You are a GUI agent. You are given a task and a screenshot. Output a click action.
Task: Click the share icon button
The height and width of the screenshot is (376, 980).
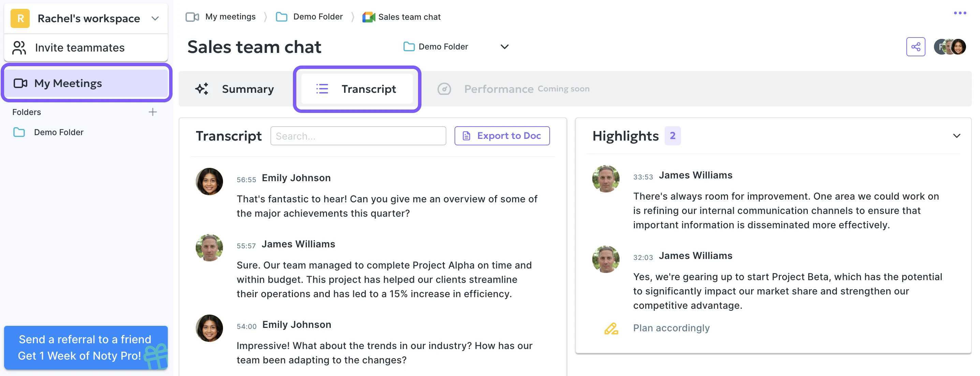915,47
